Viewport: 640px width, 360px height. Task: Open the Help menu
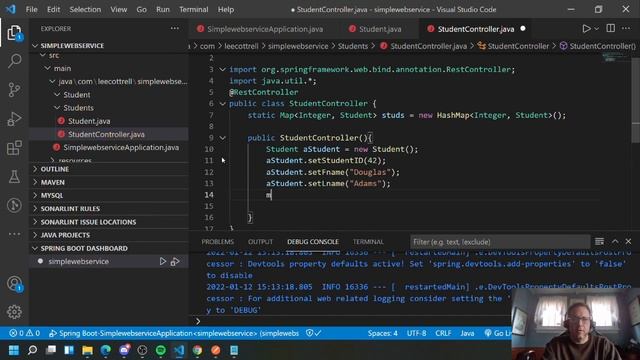[x=226, y=9]
